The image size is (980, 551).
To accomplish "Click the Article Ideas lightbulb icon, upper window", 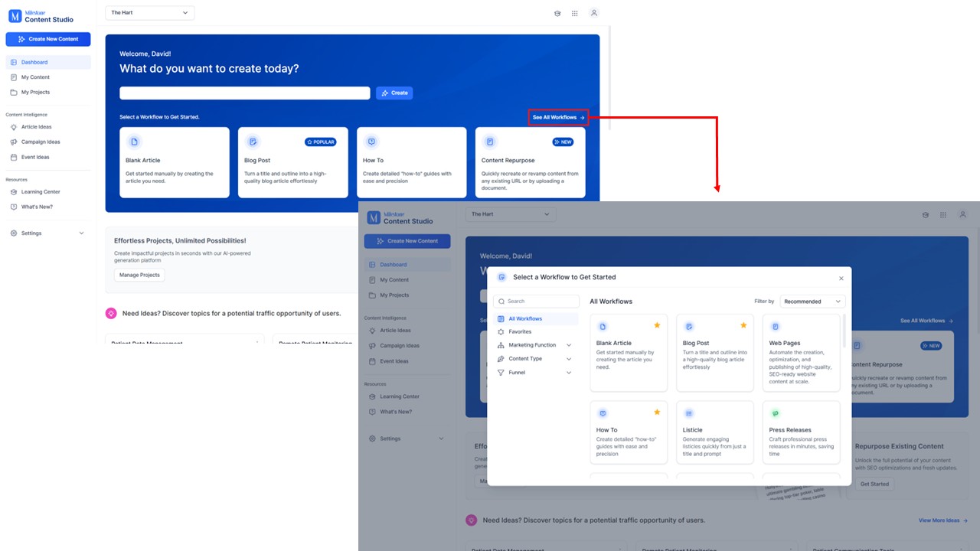I will [14, 127].
